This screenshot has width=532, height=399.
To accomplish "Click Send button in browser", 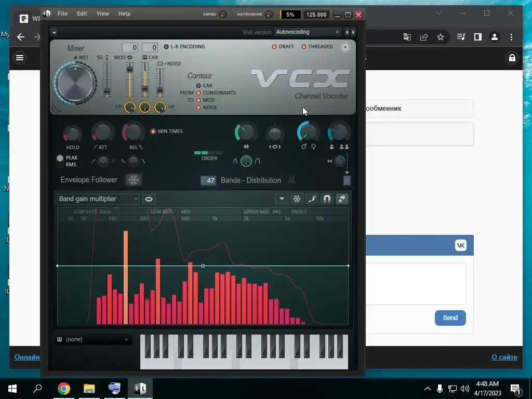I will point(450,318).
